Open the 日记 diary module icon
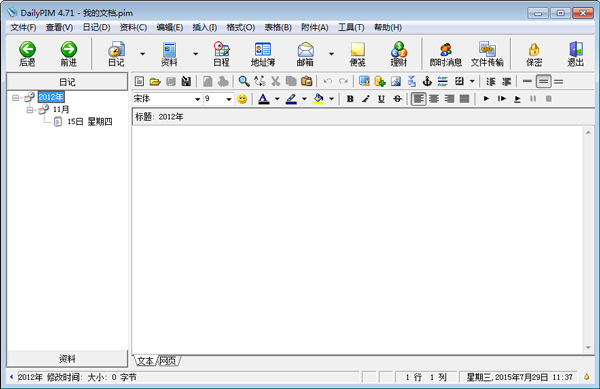This screenshot has width=600, height=389. click(116, 54)
